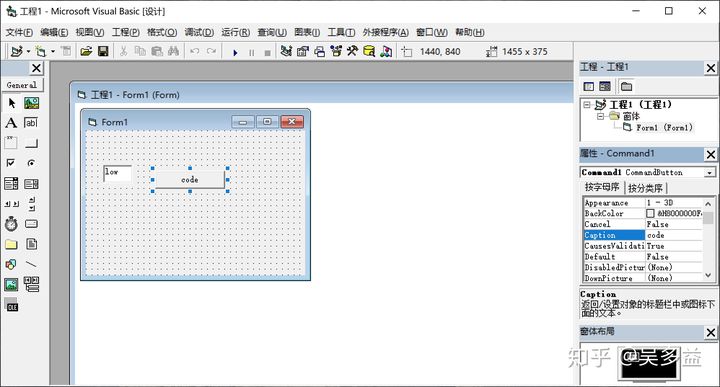Select the CheckBox control in toolbox
Screen dimensions: 720x387
point(11,163)
